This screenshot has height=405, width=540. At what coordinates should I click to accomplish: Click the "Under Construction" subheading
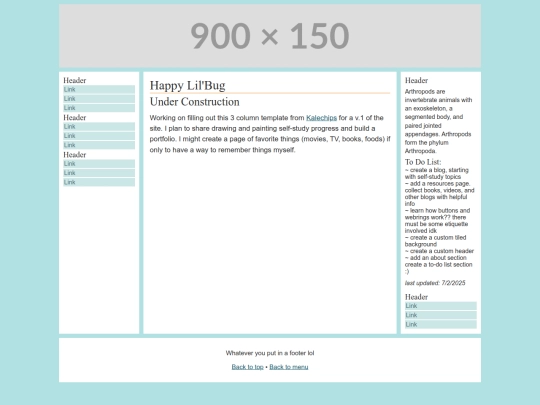coord(195,102)
